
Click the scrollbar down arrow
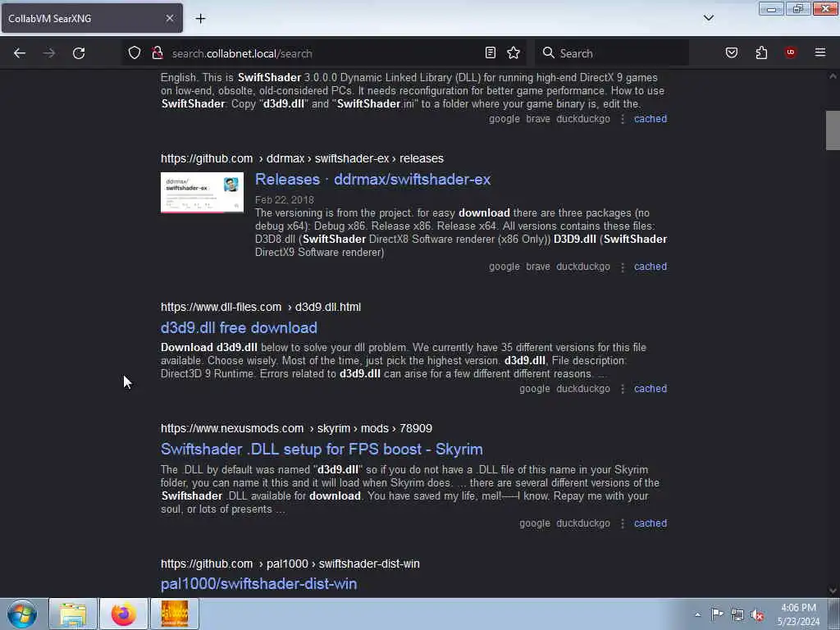pyautogui.click(x=833, y=591)
